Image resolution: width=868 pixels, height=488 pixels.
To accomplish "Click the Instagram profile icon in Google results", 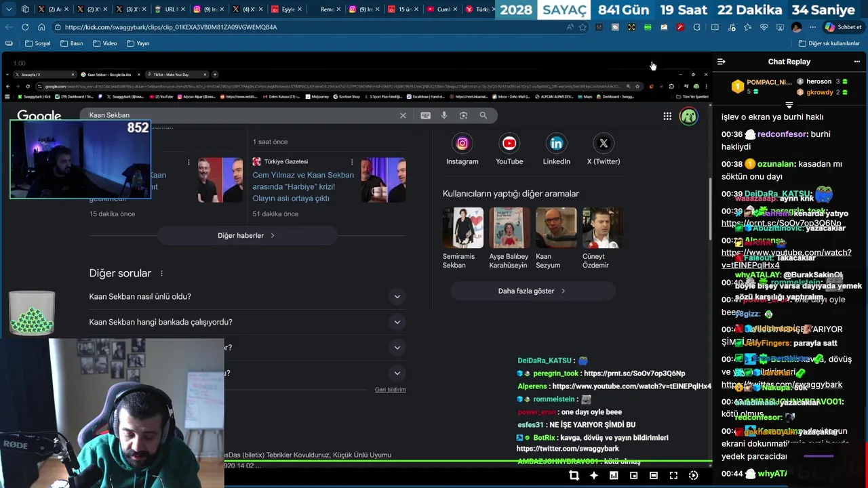I will [462, 143].
